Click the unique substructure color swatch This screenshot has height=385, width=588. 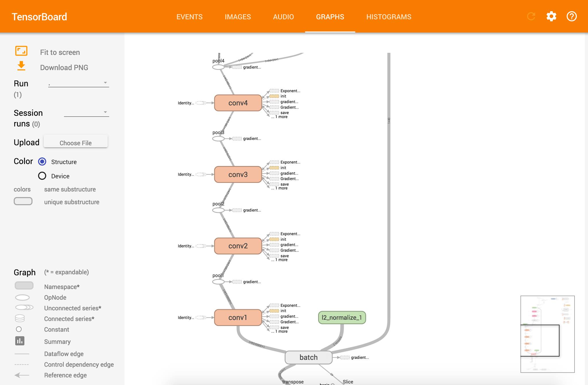(23, 201)
